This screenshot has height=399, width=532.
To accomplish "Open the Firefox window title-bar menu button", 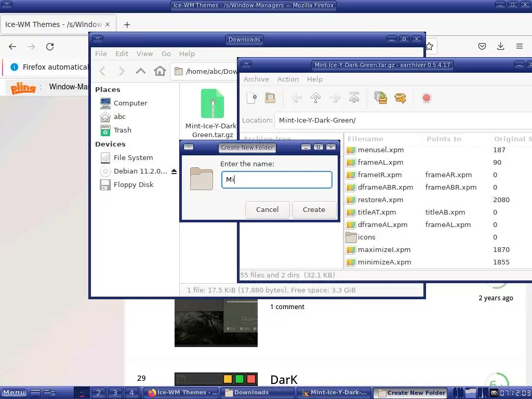I will 7,5.
